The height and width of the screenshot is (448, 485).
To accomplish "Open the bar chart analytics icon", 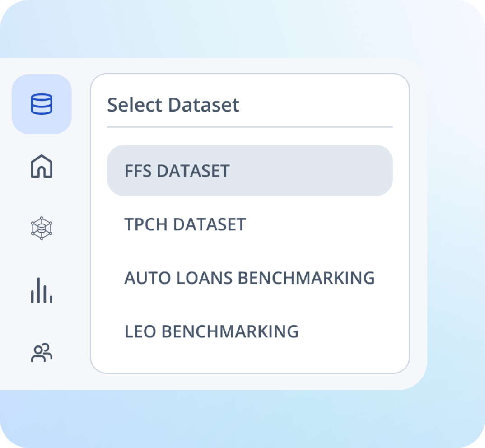I will (x=42, y=290).
